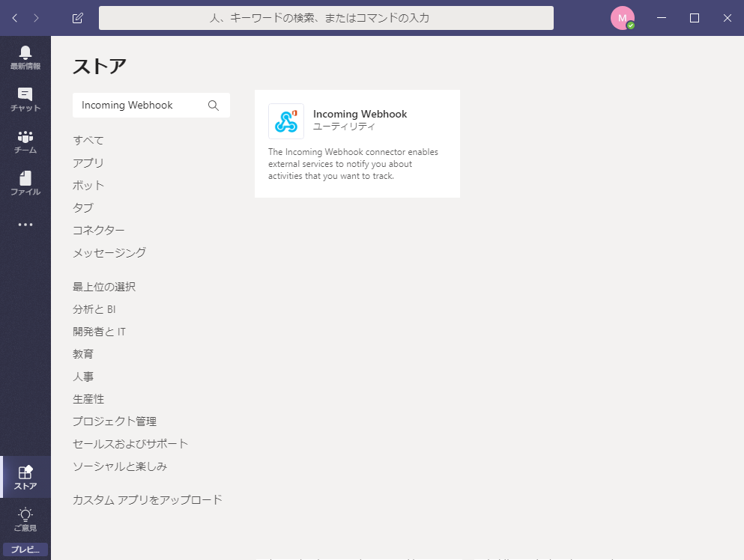Select the メッセージング category
The width and height of the screenshot is (744, 560).
[109, 253]
